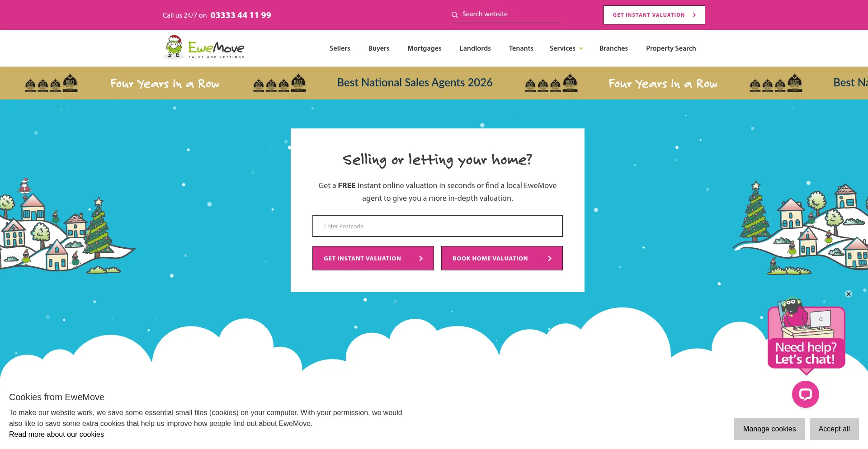Accept all cookies
868x449 pixels.
tap(834, 429)
